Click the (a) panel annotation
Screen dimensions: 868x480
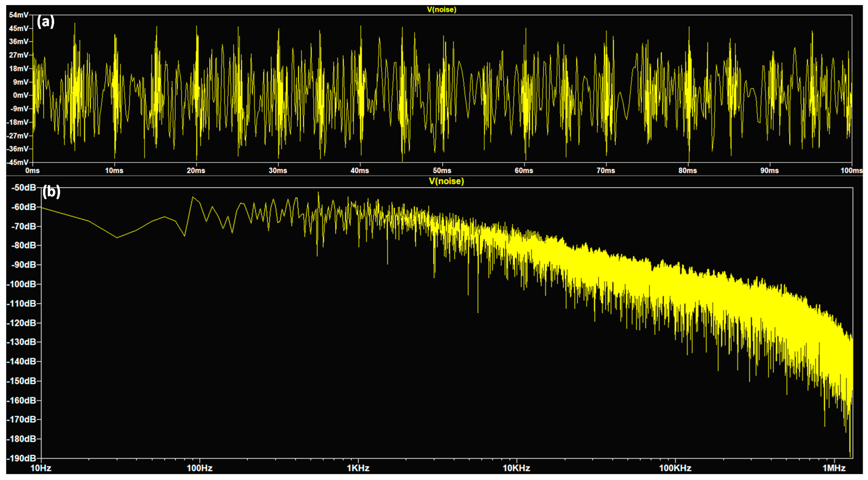tap(45, 22)
